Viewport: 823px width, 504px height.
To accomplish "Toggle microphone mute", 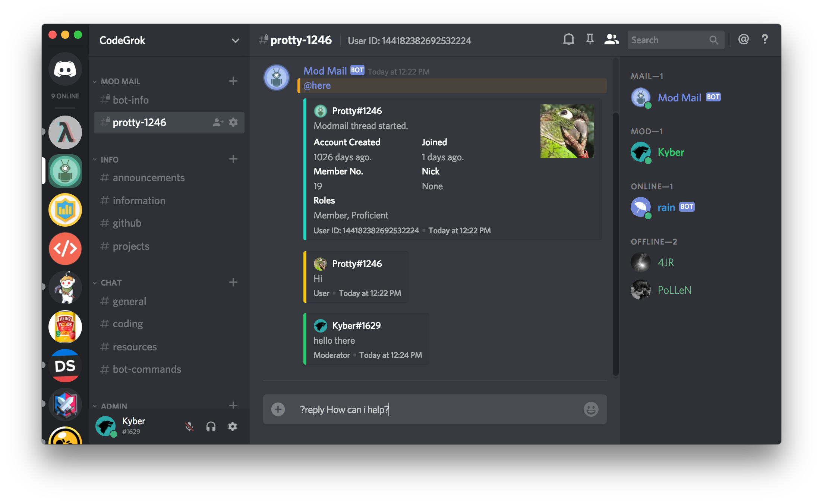I will [x=189, y=426].
